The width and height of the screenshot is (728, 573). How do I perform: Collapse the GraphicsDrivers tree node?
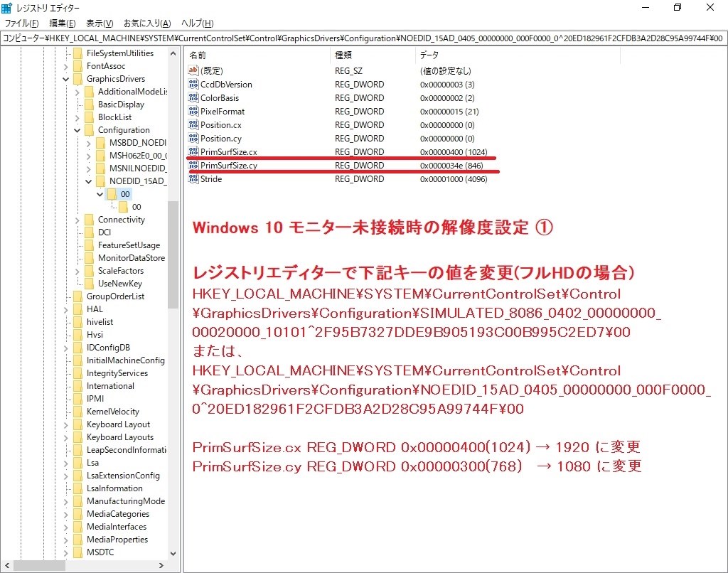65,79
